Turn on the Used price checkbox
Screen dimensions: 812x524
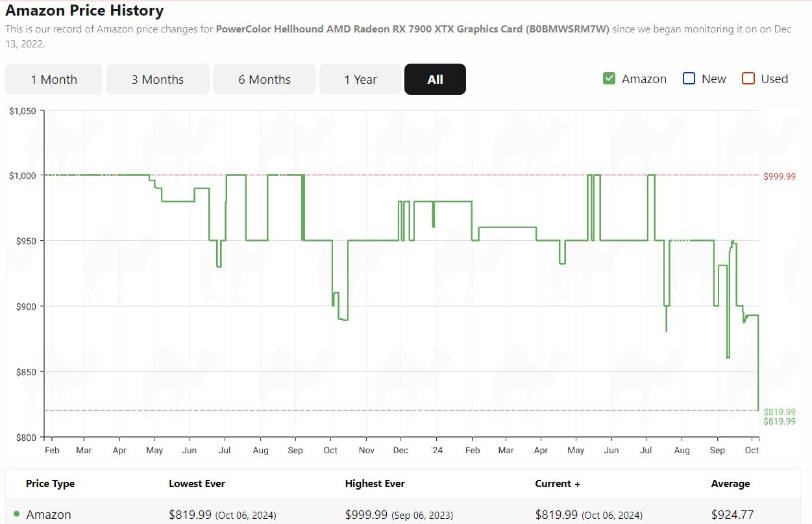pyautogui.click(x=748, y=79)
